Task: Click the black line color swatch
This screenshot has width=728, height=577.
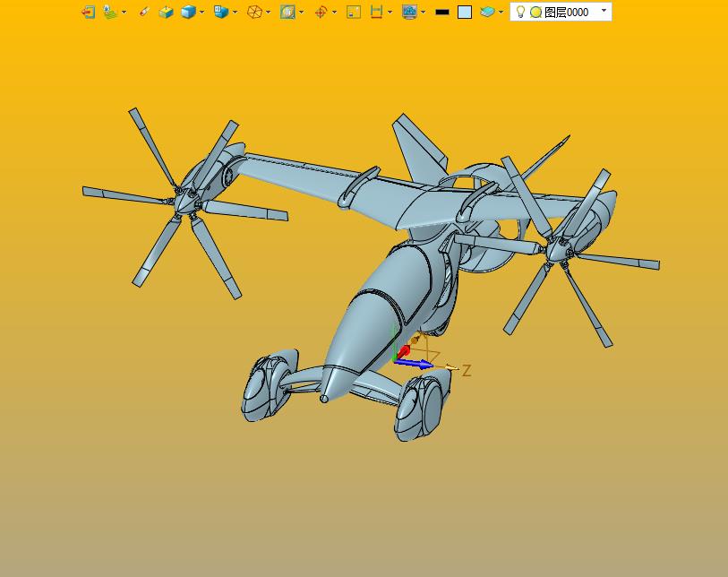Action: [442, 12]
